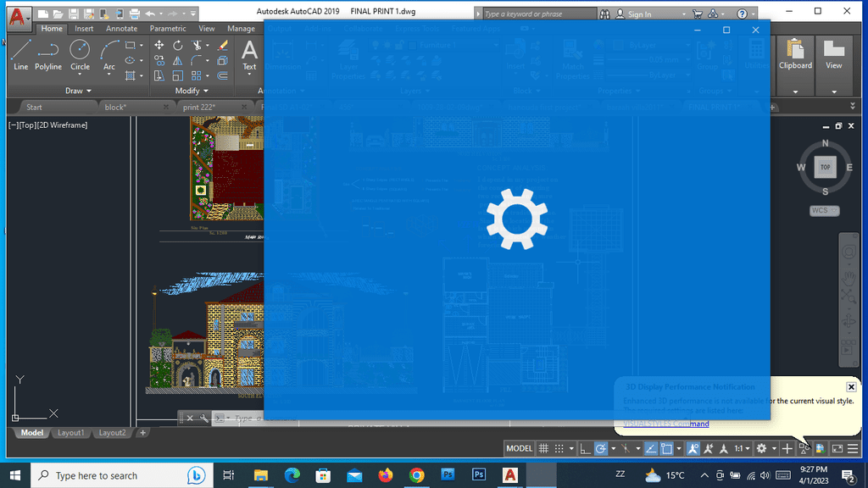Click the Open file icon in quick access toolbar

click(58, 14)
